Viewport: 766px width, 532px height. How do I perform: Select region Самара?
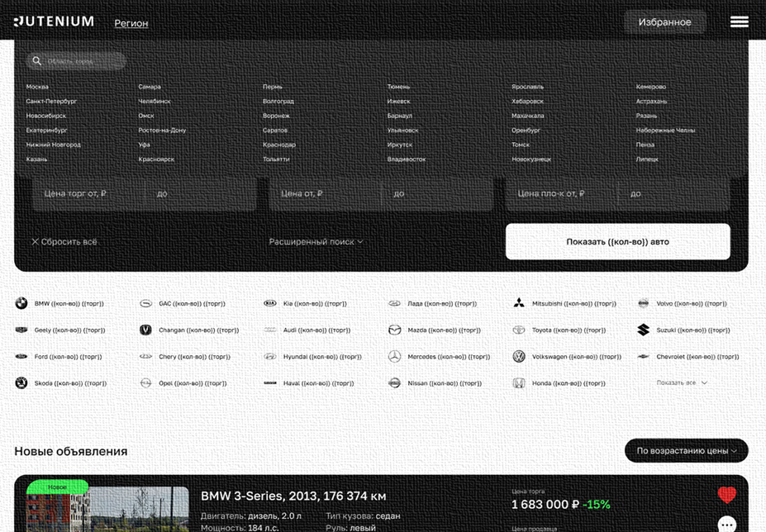pyautogui.click(x=150, y=87)
